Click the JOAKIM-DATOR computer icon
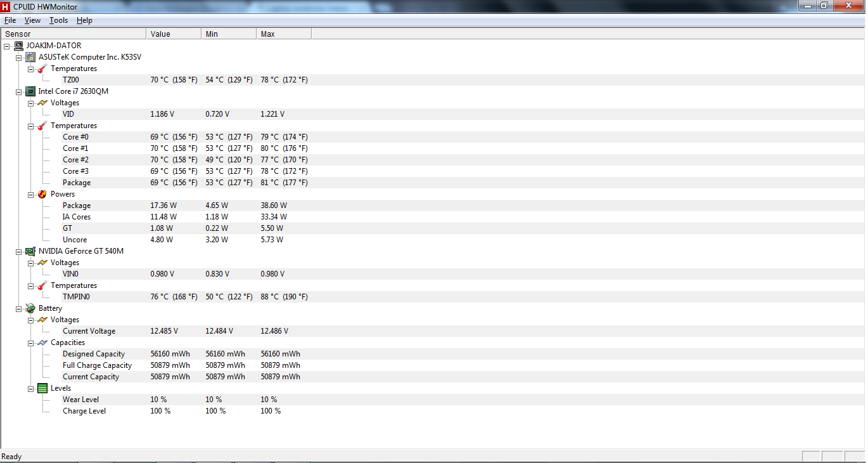The image size is (868, 463). (18, 46)
